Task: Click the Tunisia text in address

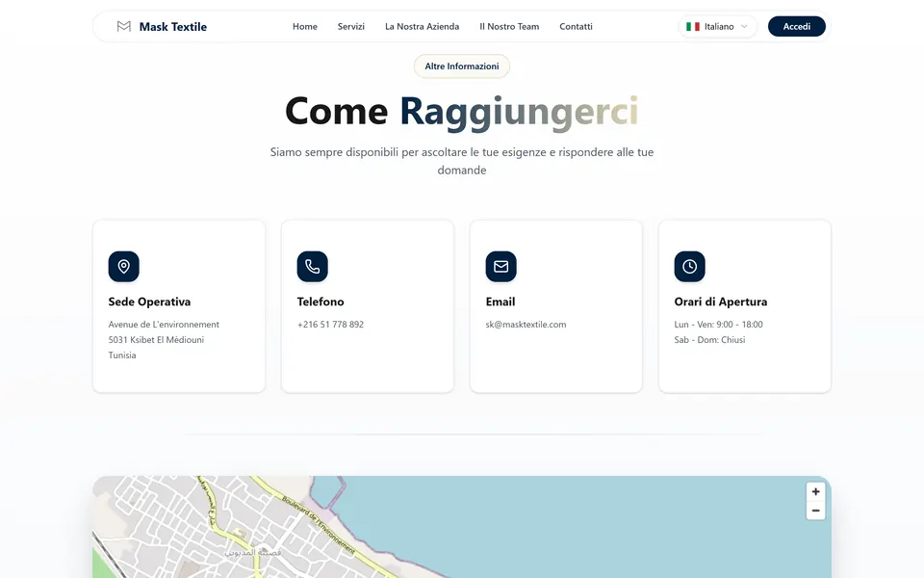Action: [x=122, y=355]
